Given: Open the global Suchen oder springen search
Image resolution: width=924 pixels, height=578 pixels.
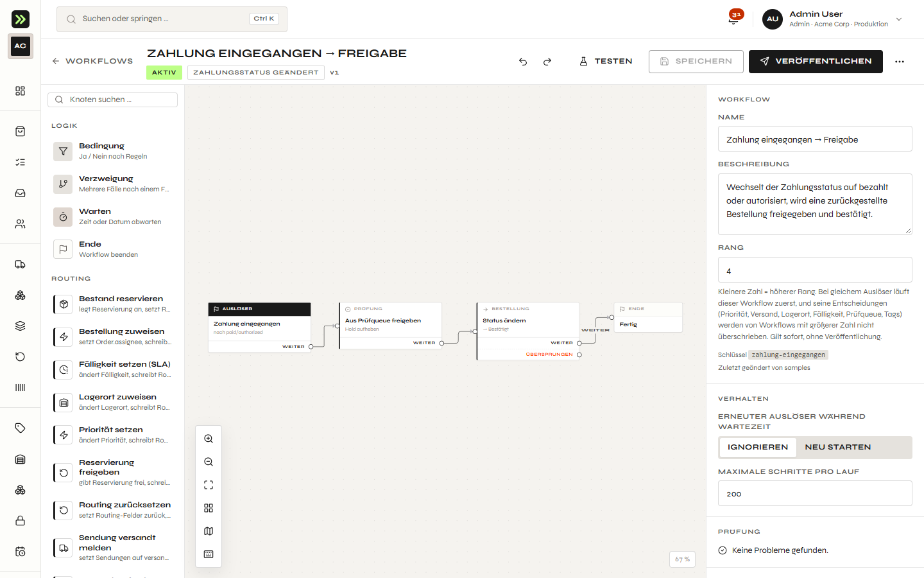Looking at the screenshot, I should pos(172,19).
